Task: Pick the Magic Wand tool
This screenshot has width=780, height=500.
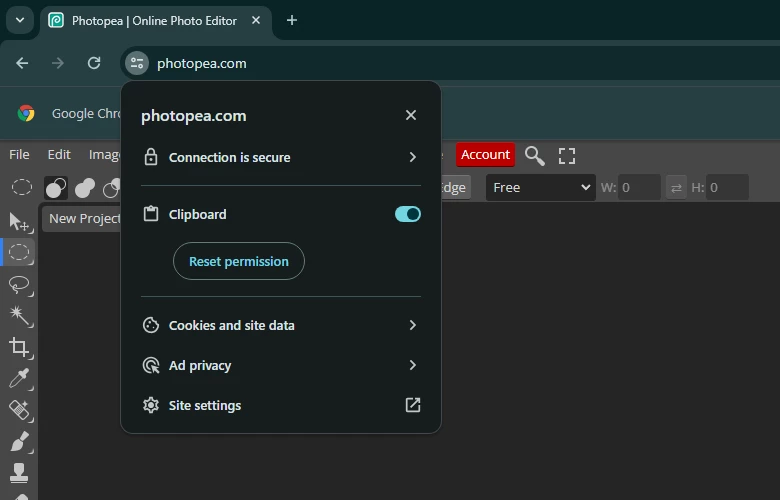Action: pyautogui.click(x=19, y=315)
